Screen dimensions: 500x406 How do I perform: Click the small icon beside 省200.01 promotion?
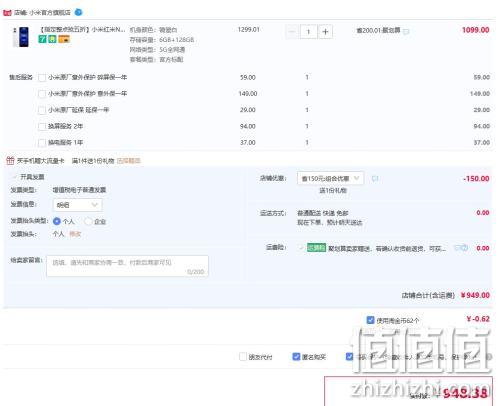tap(406, 32)
